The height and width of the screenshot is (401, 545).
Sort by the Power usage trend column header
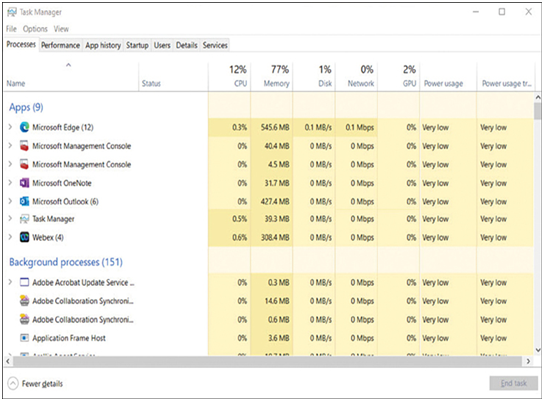506,76
